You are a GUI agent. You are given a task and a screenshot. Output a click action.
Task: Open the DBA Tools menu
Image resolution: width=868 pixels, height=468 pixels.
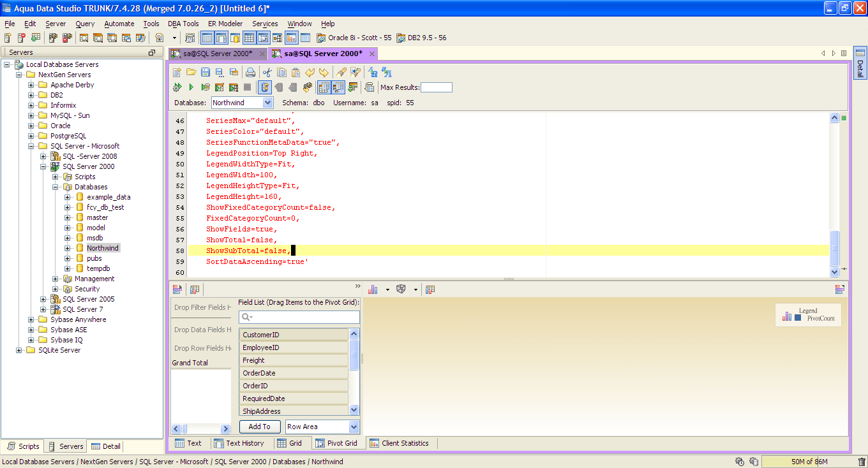(x=183, y=24)
